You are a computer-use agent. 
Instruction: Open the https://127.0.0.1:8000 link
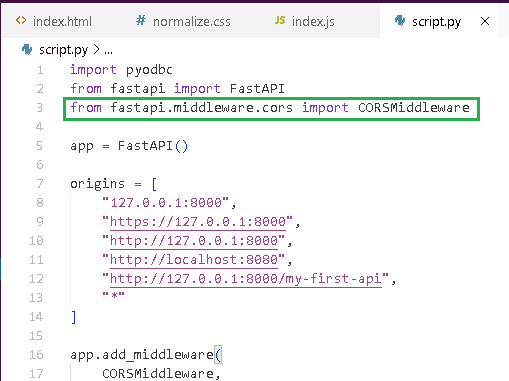click(198, 222)
